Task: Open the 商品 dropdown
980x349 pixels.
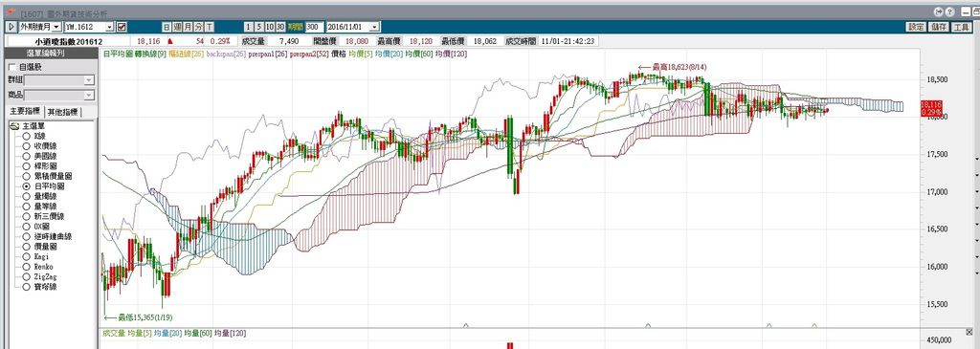Action: pyautogui.click(x=89, y=95)
